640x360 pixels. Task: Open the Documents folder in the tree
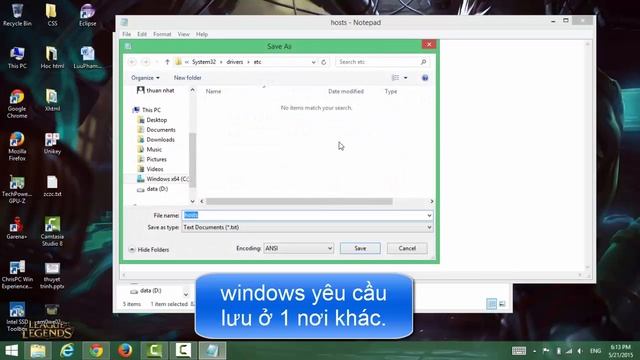click(157, 130)
